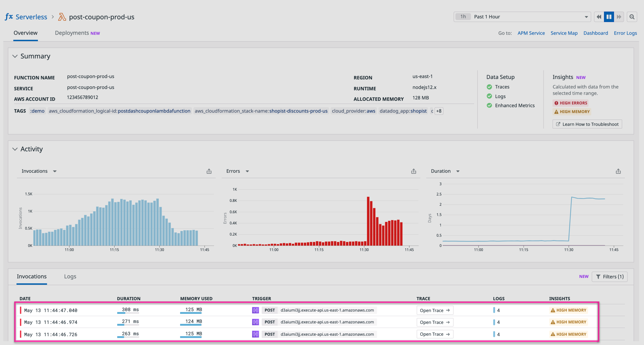This screenshot has height=345, width=644.
Task: Export the Duration chart via share icon
Action: click(618, 171)
